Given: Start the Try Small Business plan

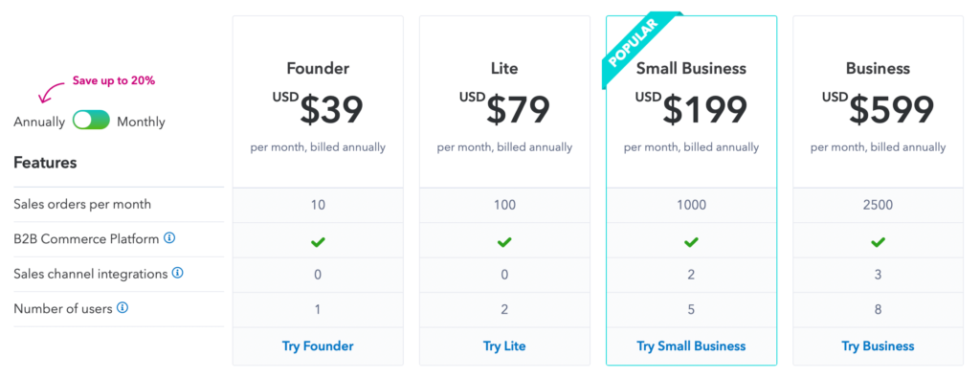Looking at the screenshot, I should [691, 346].
